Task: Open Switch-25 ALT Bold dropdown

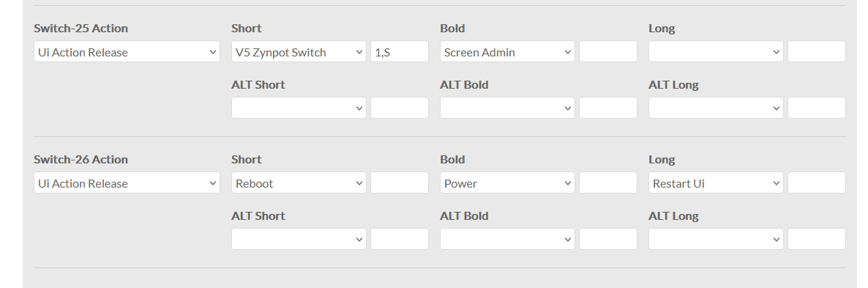Action: pyautogui.click(x=508, y=108)
